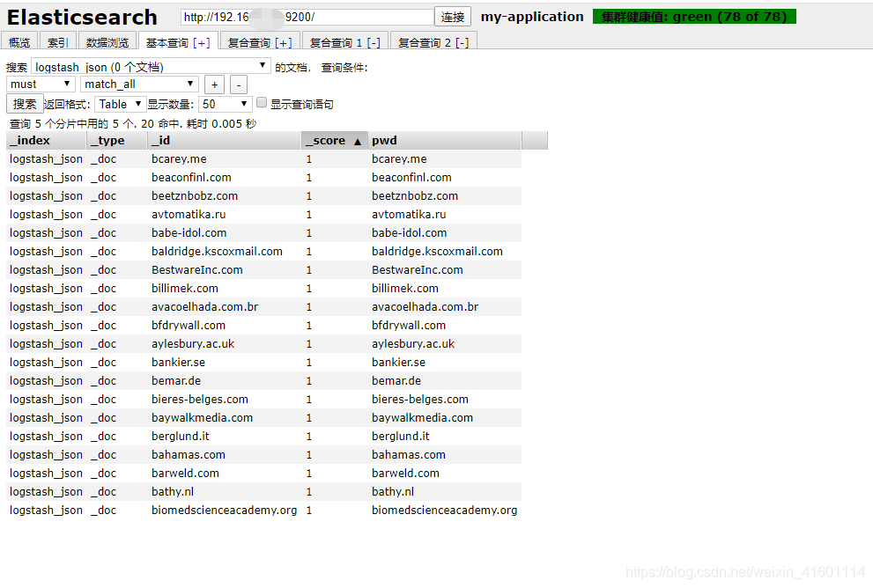Click beaconfinl.com in _id column
Viewport: 873px width, 588px height.
tap(225, 178)
